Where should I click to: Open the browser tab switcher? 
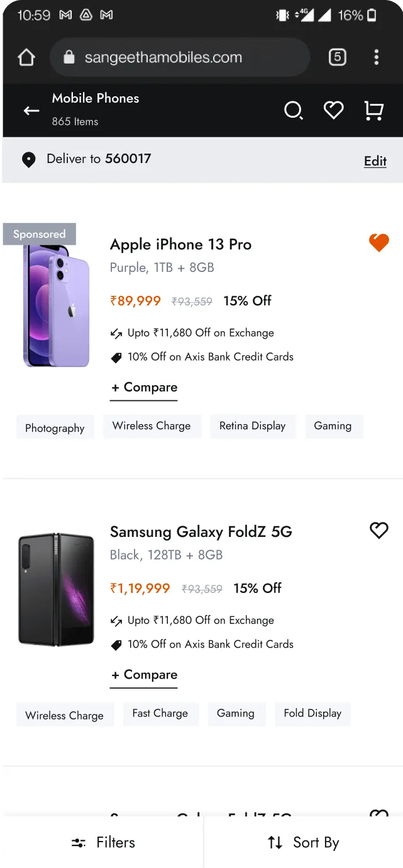tap(337, 57)
